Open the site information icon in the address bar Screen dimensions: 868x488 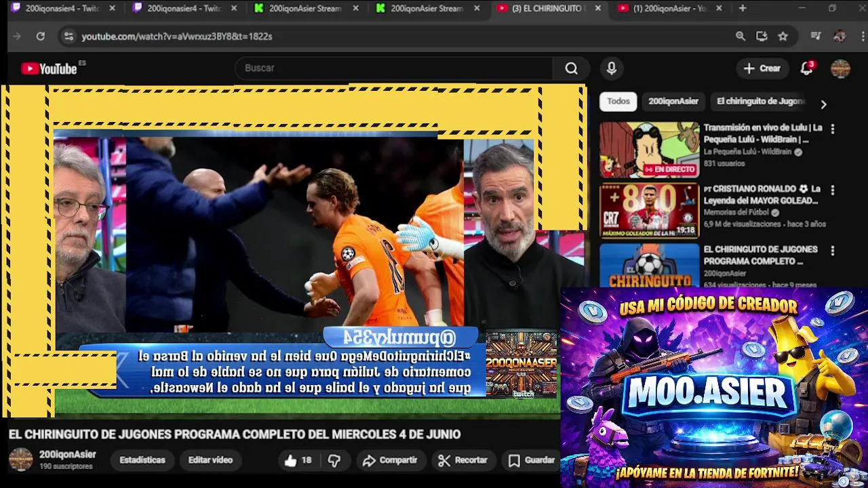[x=68, y=37]
